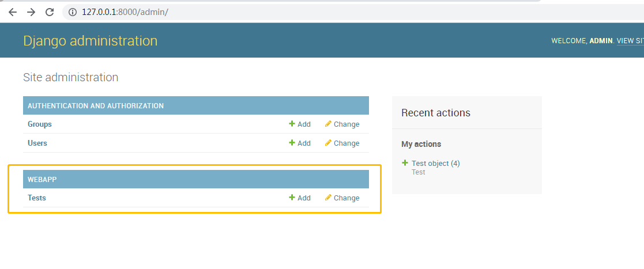Click the green plus icon for Tests

(292, 198)
